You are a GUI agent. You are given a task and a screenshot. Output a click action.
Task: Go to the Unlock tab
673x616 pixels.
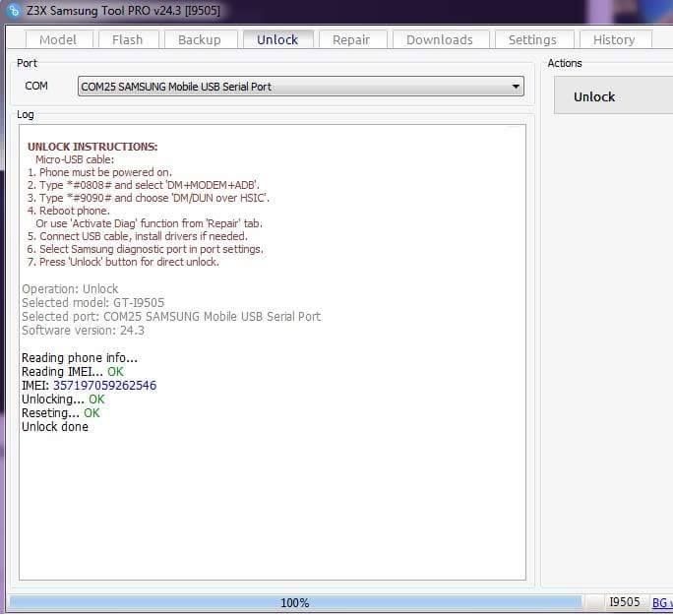(x=277, y=40)
